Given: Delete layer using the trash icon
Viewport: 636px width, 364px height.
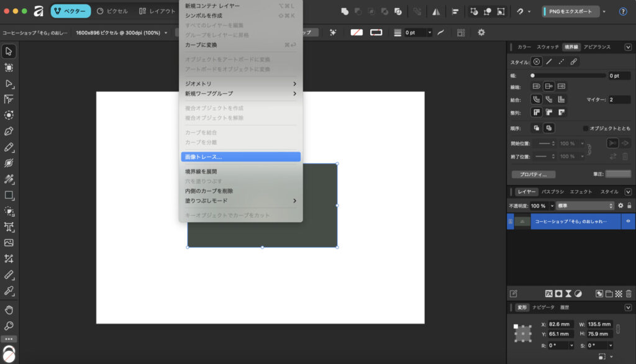Looking at the screenshot, I should pos(628,293).
